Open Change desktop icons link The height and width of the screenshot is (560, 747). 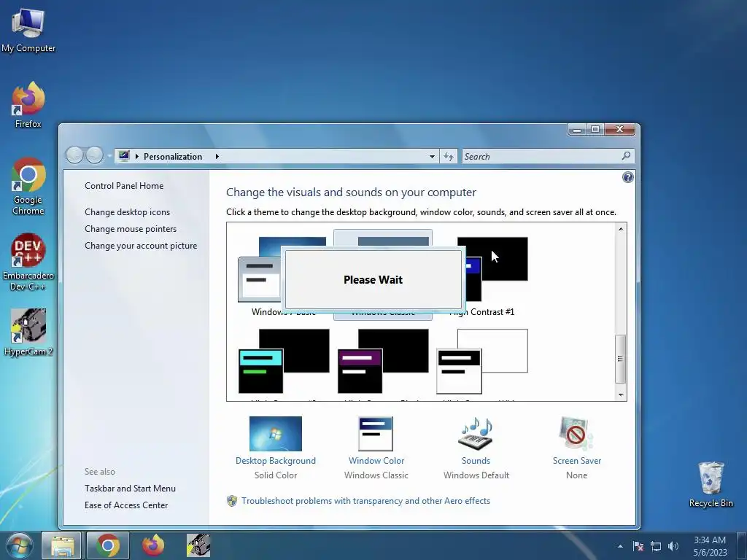[x=127, y=212]
